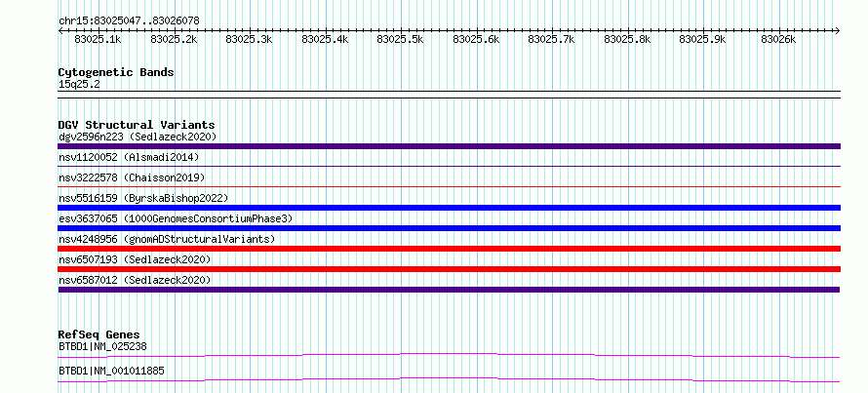Click the nsv5516159 blue variant bar

click(449, 208)
